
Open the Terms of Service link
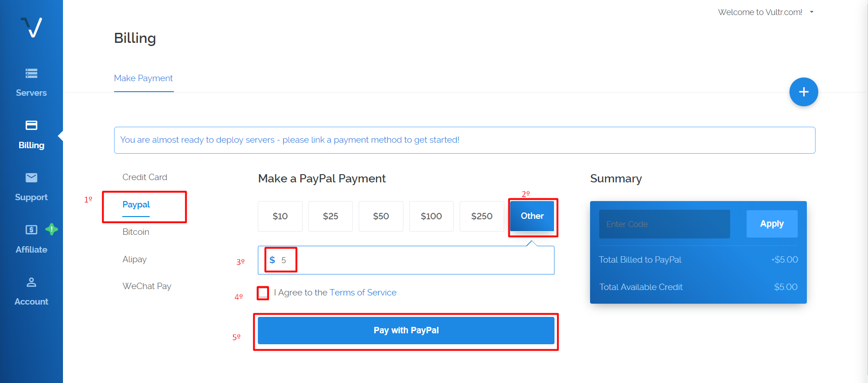click(363, 293)
